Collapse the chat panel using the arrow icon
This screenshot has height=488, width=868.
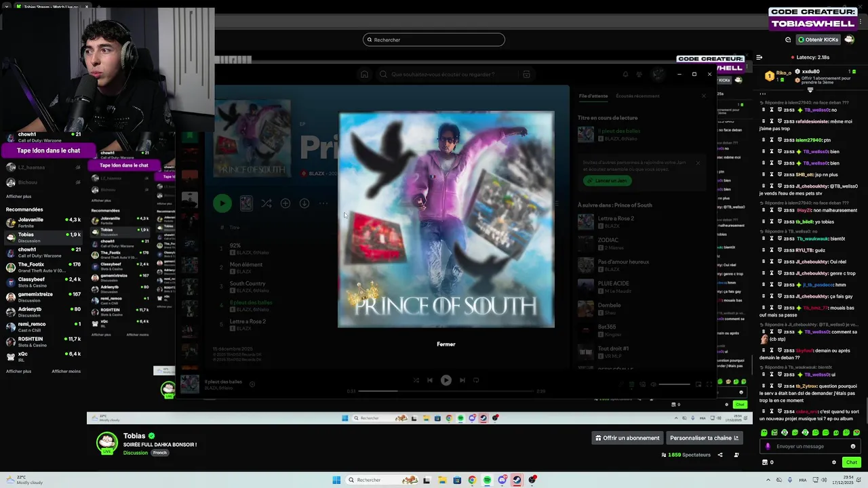[x=759, y=58]
